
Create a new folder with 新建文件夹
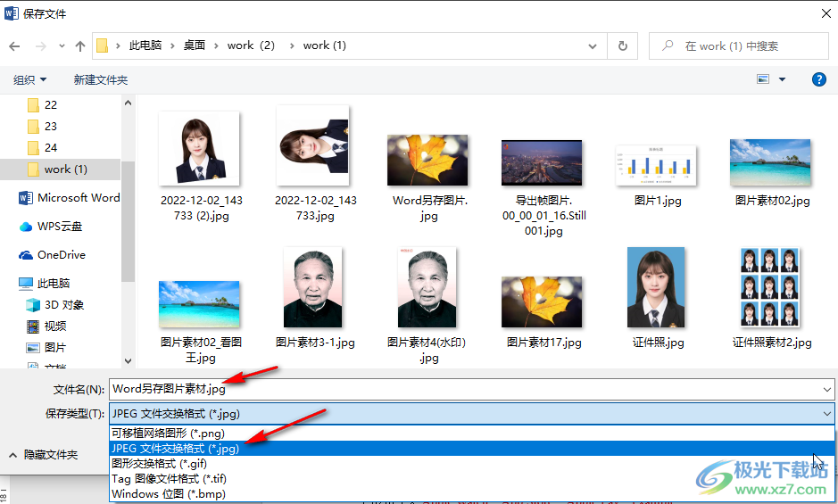pyautogui.click(x=101, y=79)
